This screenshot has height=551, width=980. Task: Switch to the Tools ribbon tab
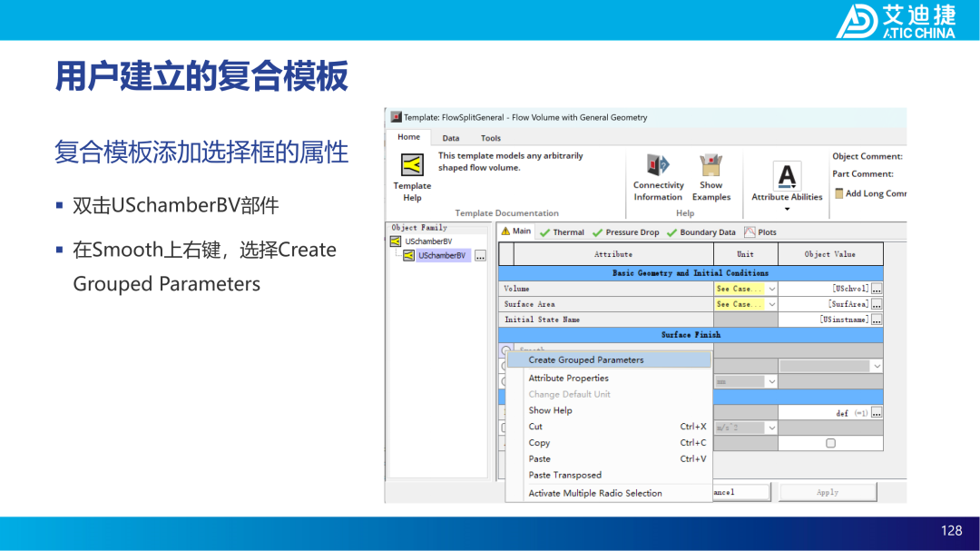click(x=491, y=138)
